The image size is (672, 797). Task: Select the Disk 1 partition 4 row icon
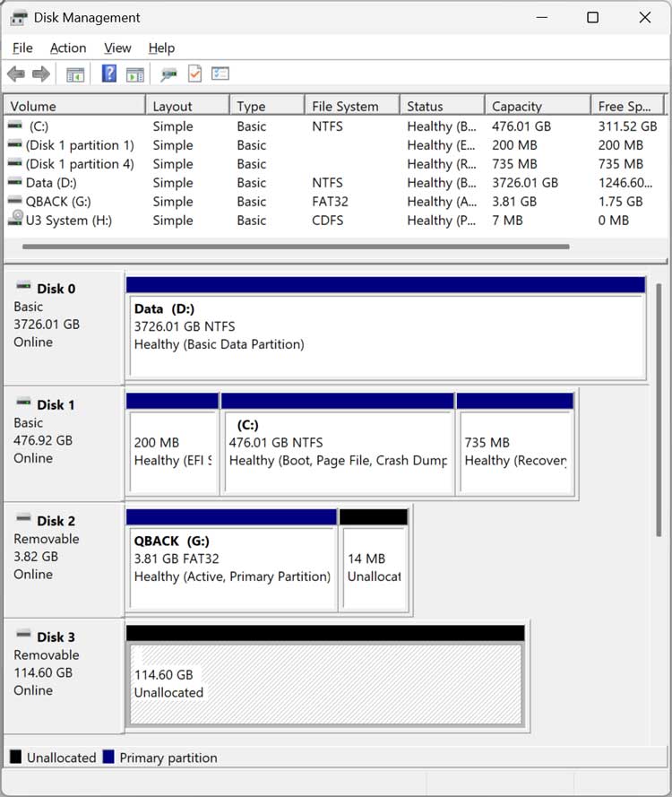15,162
